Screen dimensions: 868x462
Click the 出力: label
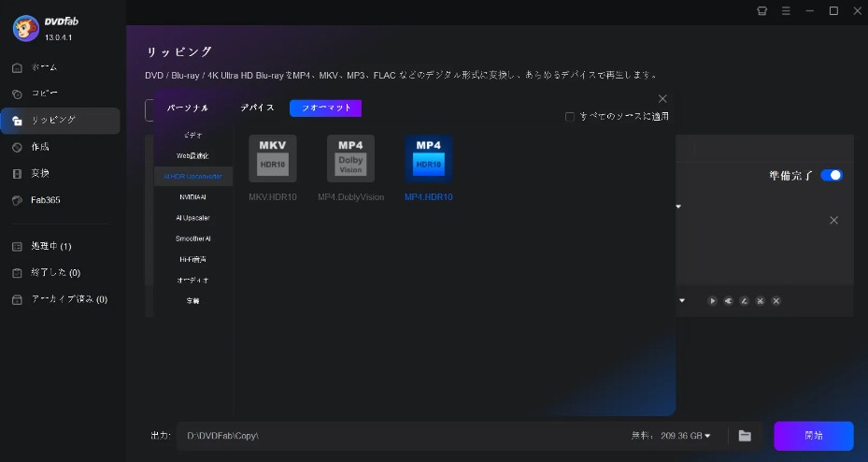(161, 436)
